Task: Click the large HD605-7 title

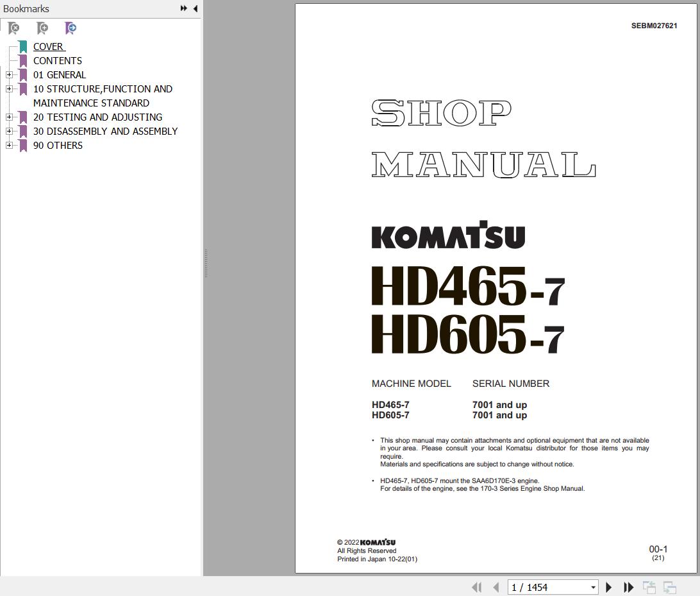Action: pyautogui.click(x=468, y=334)
